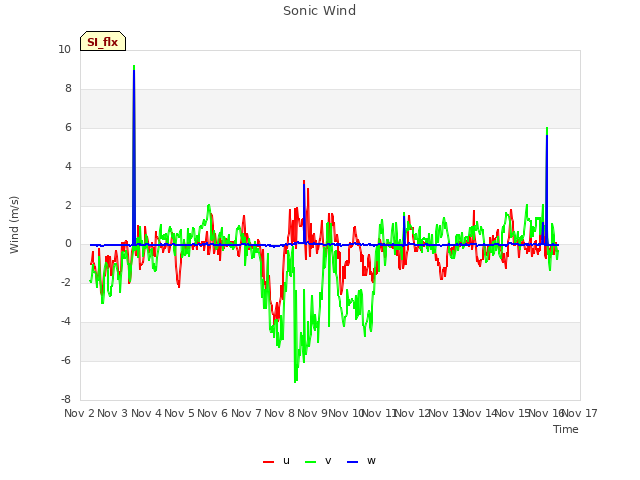
Task: Click the Sonic Wind chart title
Action: 320,11
